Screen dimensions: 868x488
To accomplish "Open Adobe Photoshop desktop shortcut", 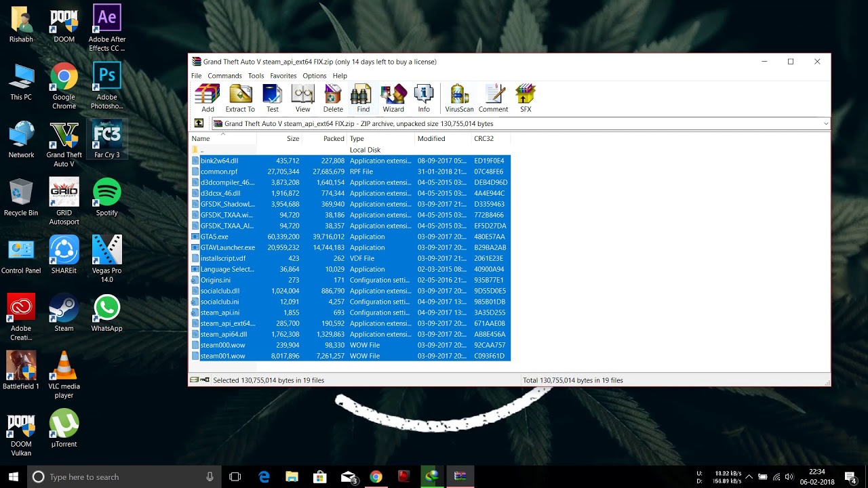I will [107, 86].
